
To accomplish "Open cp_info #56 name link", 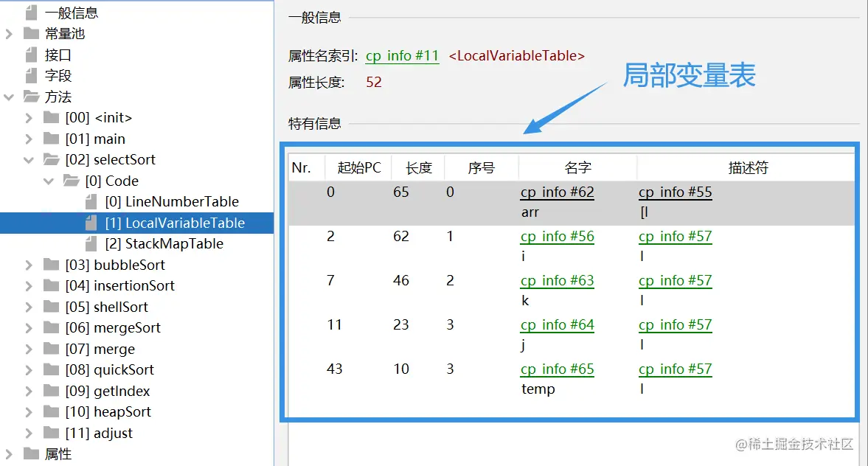I will click(x=557, y=237).
